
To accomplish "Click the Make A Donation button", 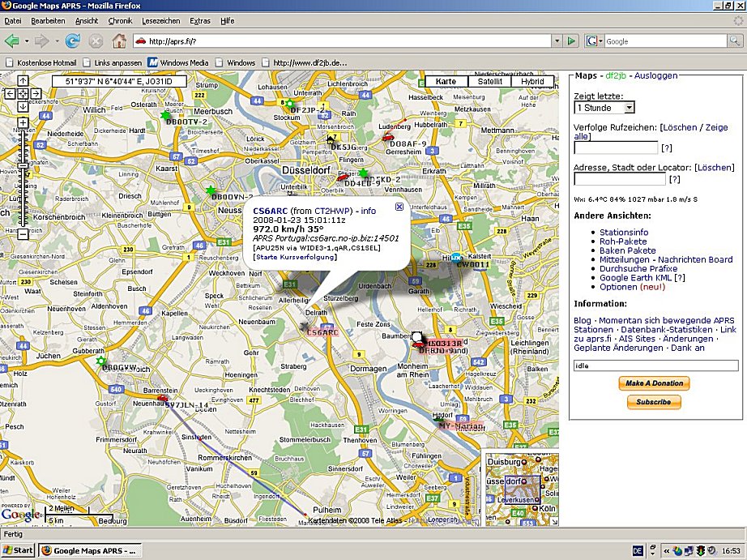I will 654,383.
